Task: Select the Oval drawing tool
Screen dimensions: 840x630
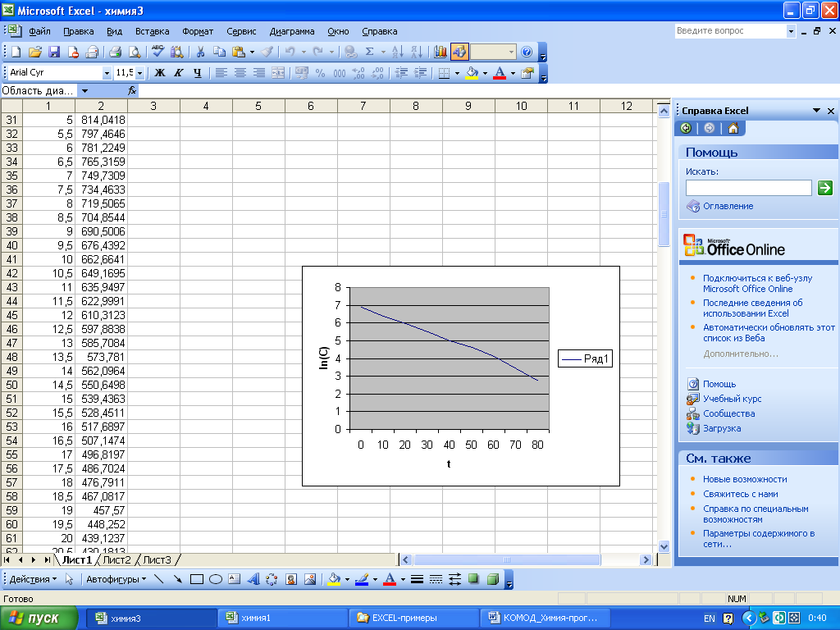Action: (216, 579)
